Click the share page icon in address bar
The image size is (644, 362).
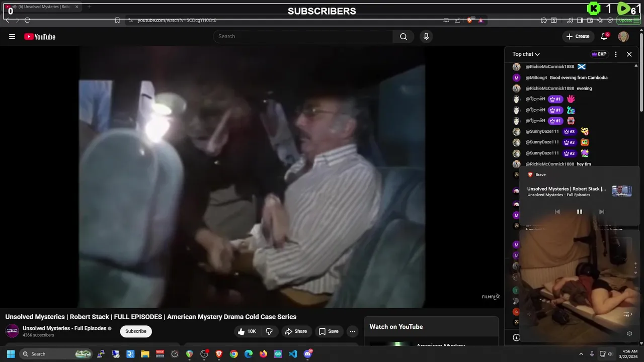(457, 20)
